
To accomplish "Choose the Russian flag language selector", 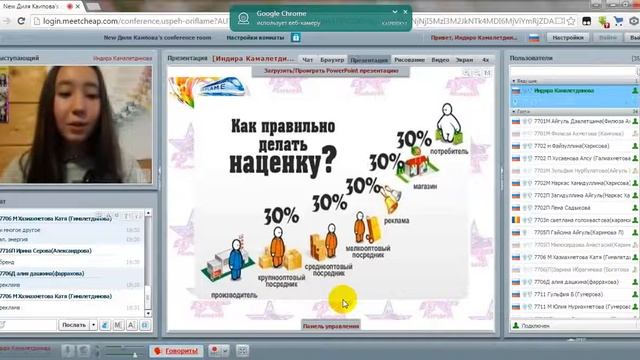I will pyautogui.click(x=534, y=38).
